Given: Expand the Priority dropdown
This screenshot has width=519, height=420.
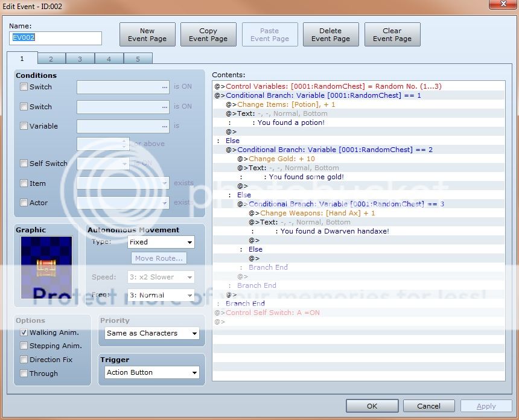Looking at the screenshot, I should 151,333.
